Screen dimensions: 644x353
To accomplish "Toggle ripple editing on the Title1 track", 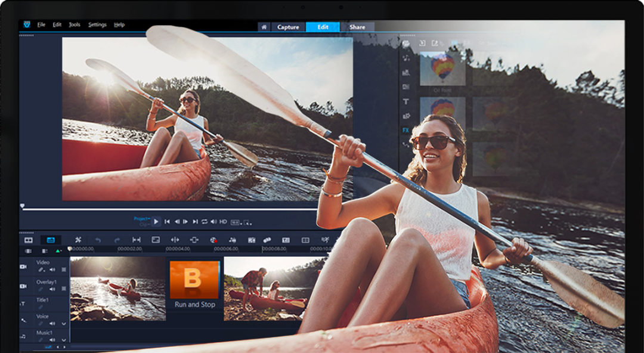I will click(41, 308).
